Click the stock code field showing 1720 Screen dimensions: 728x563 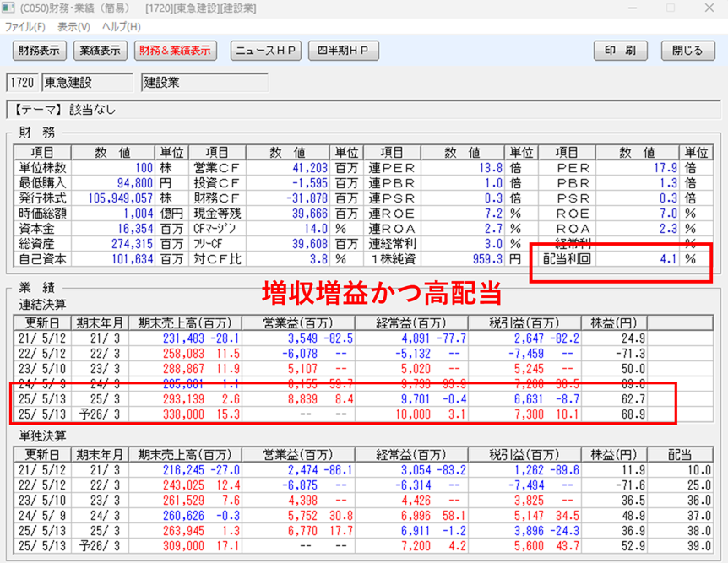pyautogui.click(x=22, y=83)
